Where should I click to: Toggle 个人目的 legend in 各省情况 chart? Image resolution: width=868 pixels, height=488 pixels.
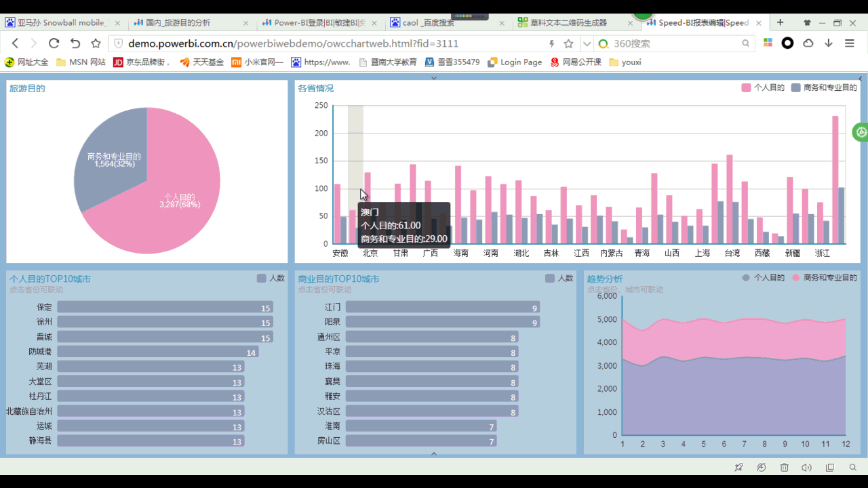pos(763,88)
